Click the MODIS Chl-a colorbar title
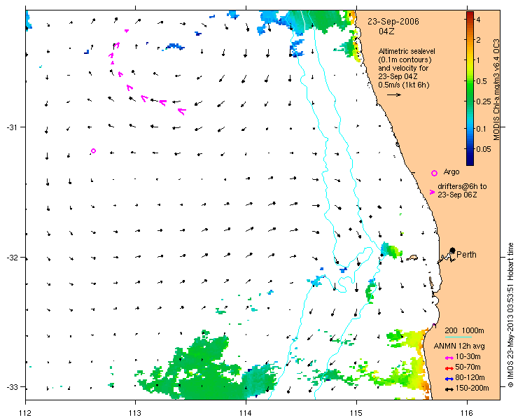The width and height of the screenshot is (518, 420). [496, 90]
